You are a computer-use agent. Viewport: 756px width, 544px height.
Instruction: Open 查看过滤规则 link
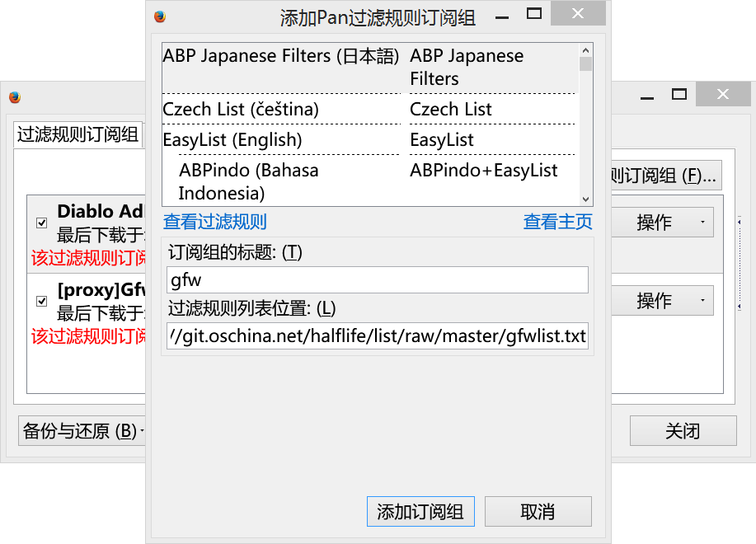click(215, 222)
